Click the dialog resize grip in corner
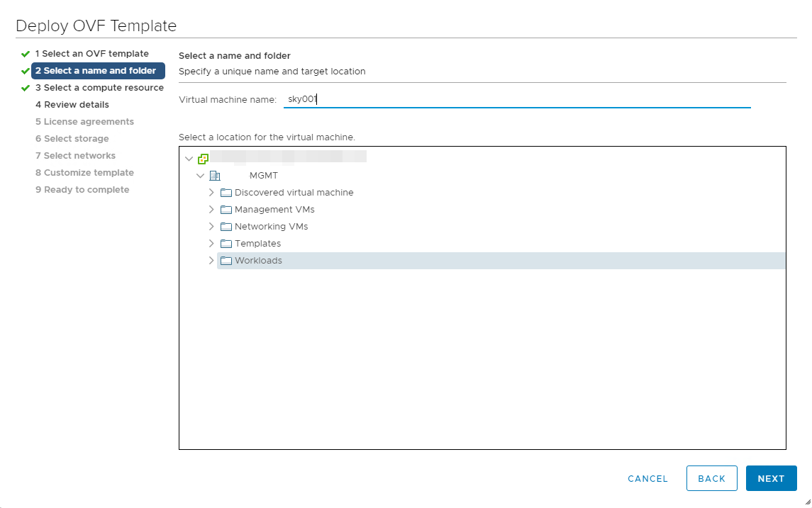This screenshot has width=812, height=508. (806, 502)
